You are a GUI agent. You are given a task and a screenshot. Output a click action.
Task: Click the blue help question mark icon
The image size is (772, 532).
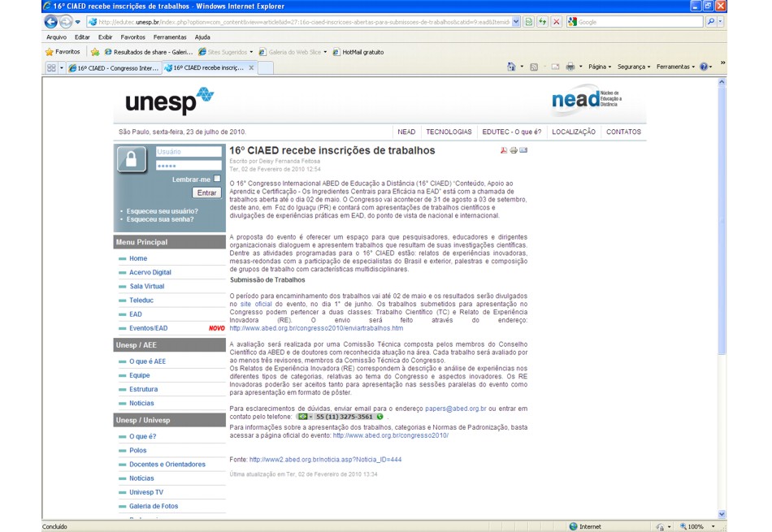704,67
